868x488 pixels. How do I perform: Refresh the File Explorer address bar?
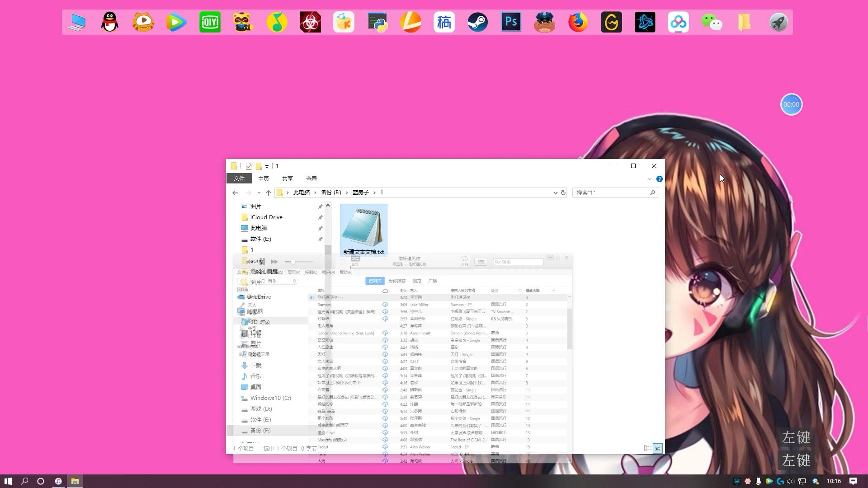point(563,192)
